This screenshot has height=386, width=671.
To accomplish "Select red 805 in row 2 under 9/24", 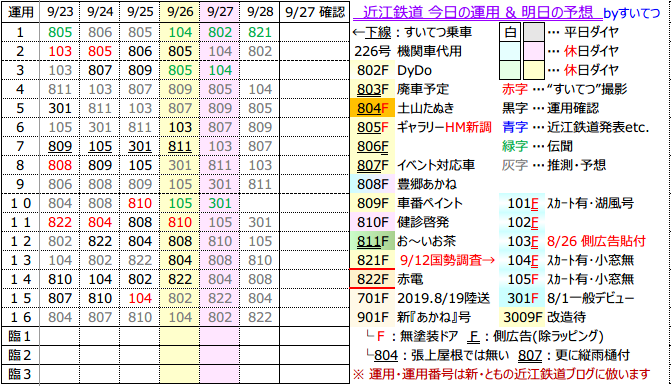I will click(100, 51).
